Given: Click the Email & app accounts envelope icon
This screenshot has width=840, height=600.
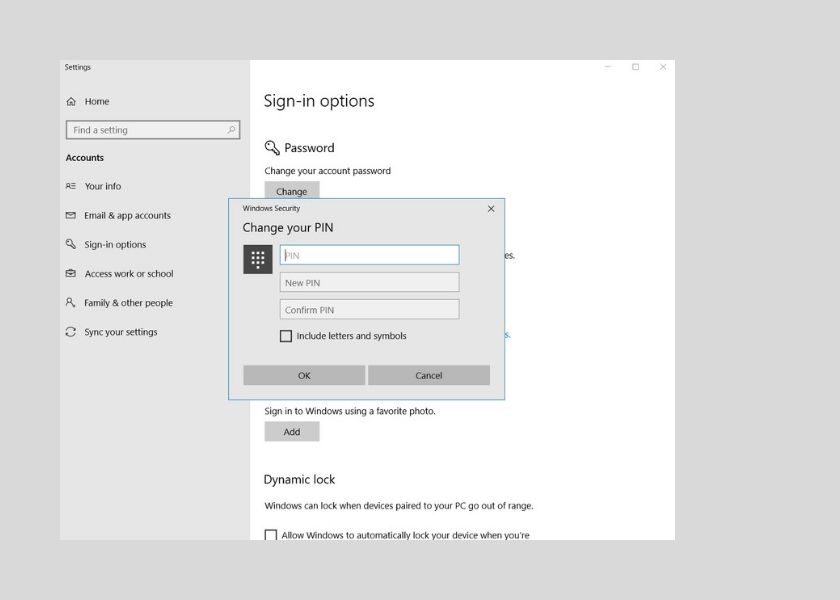Looking at the screenshot, I should (x=70, y=215).
